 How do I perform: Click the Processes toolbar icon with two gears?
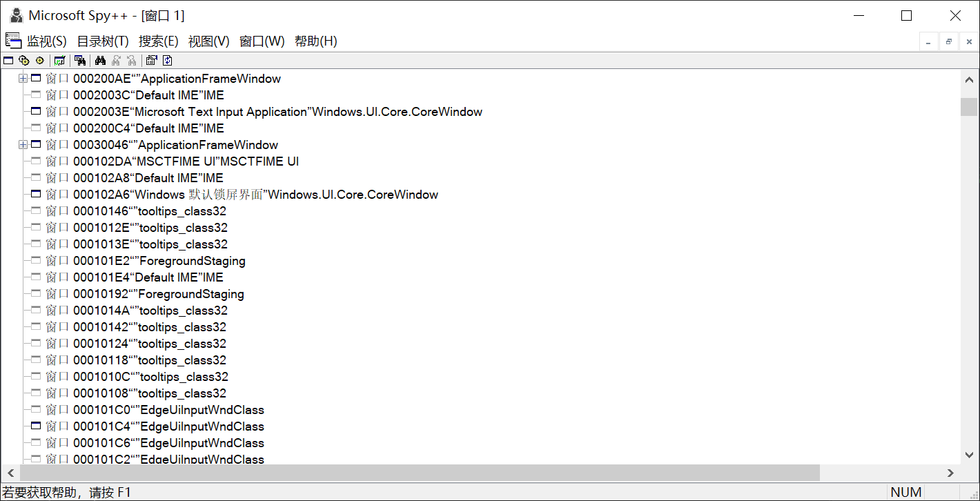[24, 61]
